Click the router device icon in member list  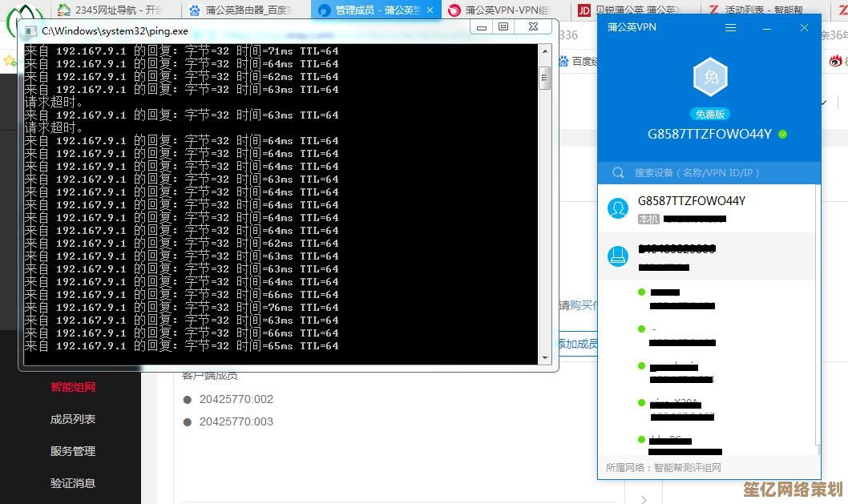[618, 256]
